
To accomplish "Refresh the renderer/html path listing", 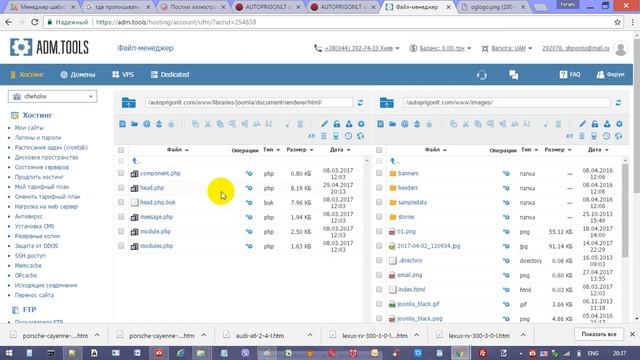I will [360, 103].
